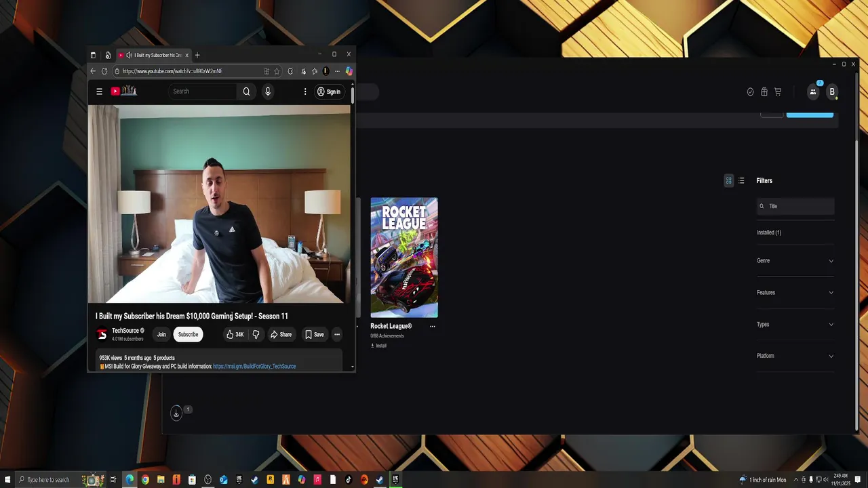Open Copilot icon in browser toolbar
This screenshot has height=488, width=868.
(349, 71)
